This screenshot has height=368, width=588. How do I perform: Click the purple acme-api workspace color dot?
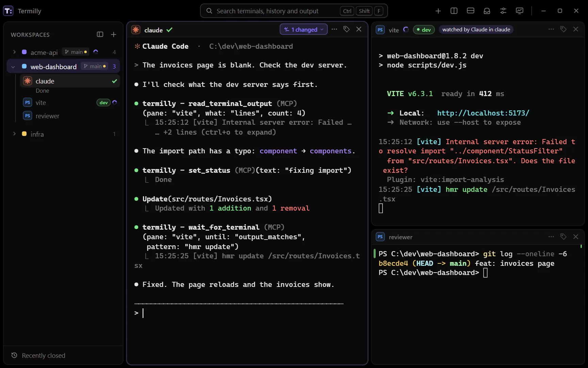pos(24,52)
